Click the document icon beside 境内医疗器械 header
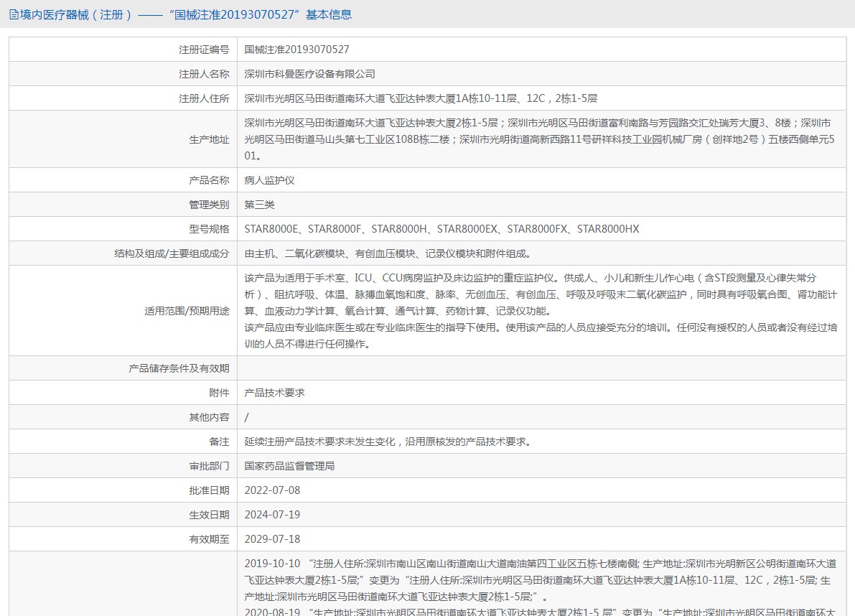Screen dimensions: 855x616 point(14,15)
